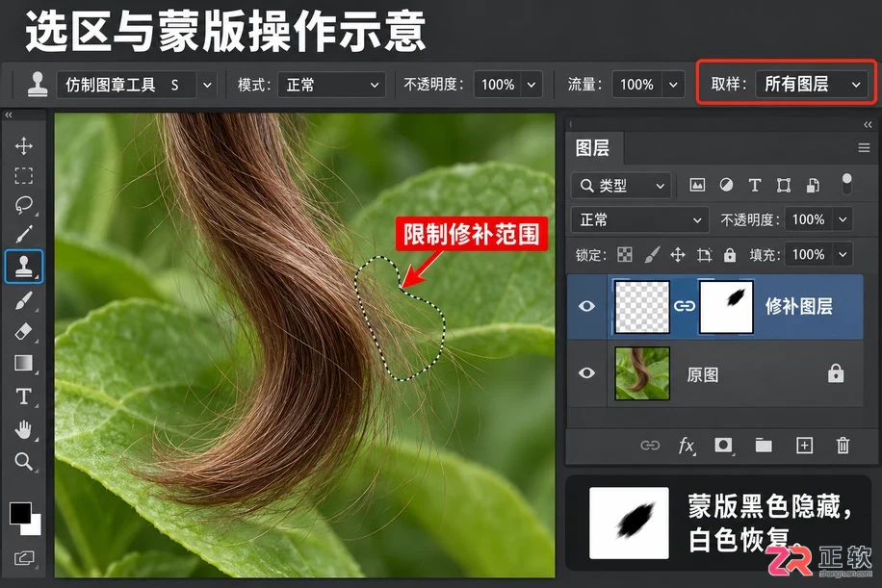Toggle lock position icon

coord(678,255)
